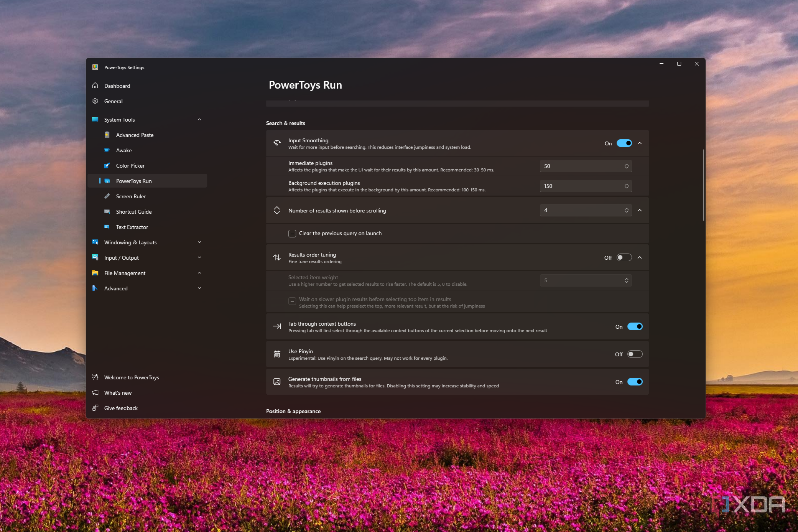Click the settings page vertical scrollbar

(703, 185)
